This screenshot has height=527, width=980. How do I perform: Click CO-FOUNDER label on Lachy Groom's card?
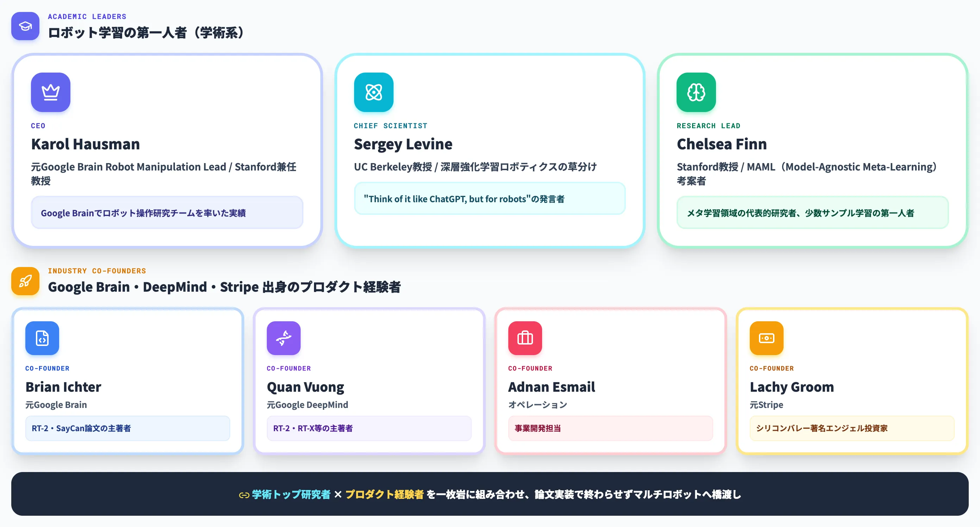tap(772, 368)
